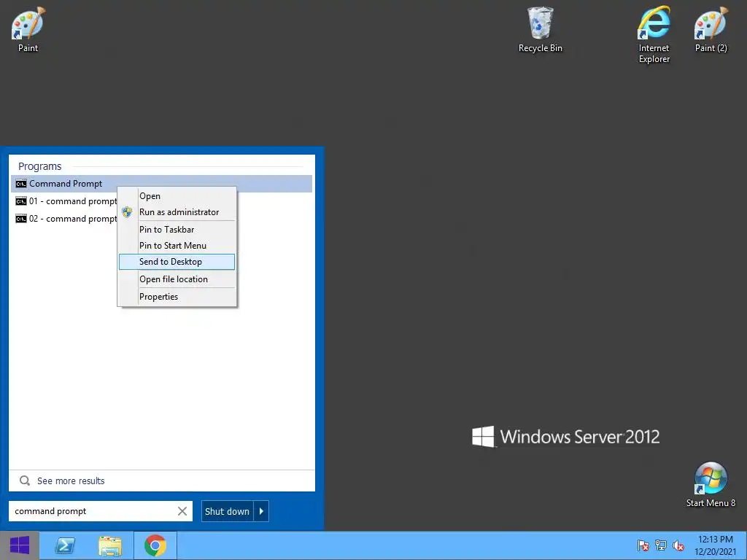The width and height of the screenshot is (747, 560).
Task: Select Open file location
Action: pos(177,279)
